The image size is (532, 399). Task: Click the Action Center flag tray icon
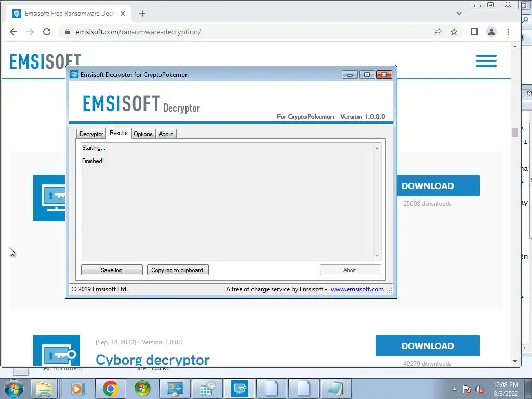coord(467,389)
